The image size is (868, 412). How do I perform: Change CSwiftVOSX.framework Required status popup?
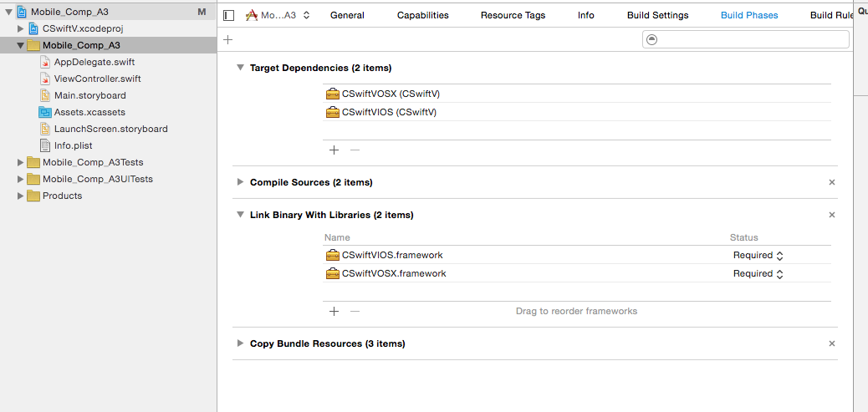pyautogui.click(x=758, y=273)
